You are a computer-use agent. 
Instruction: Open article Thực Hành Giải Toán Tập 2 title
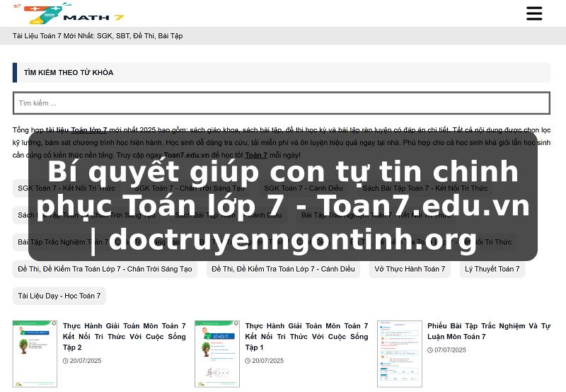click(125, 336)
